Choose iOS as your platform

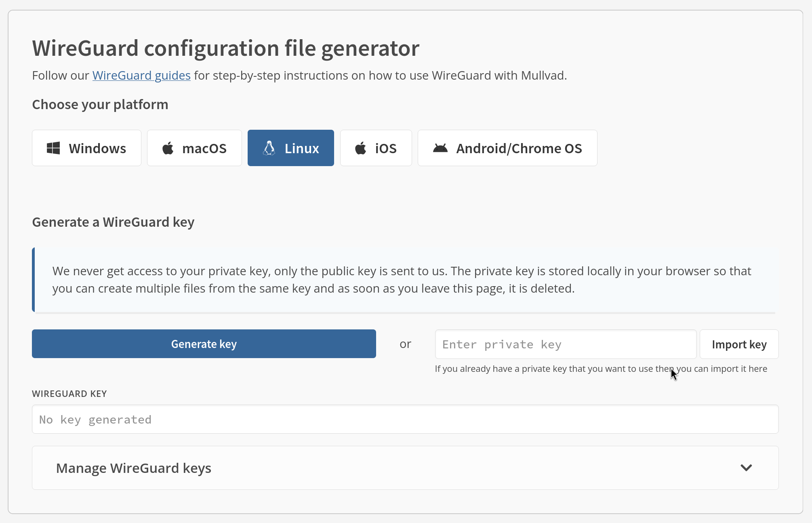point(376,148)
